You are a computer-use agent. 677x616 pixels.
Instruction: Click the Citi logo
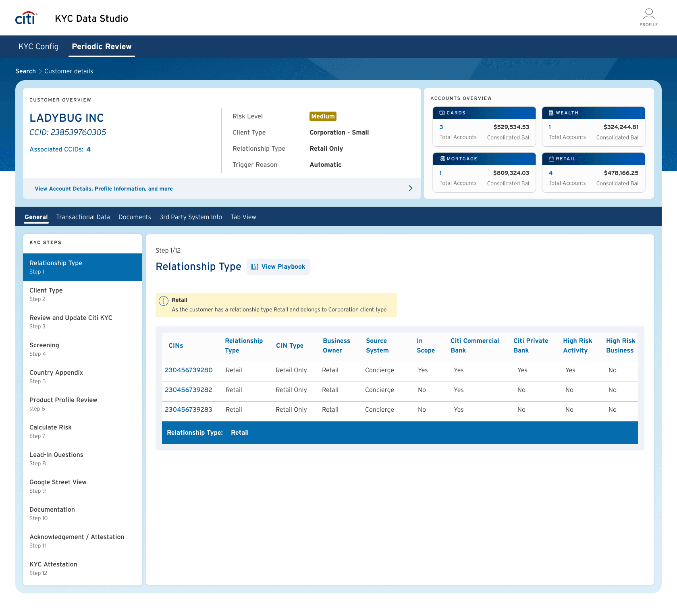tap(26, 18)
